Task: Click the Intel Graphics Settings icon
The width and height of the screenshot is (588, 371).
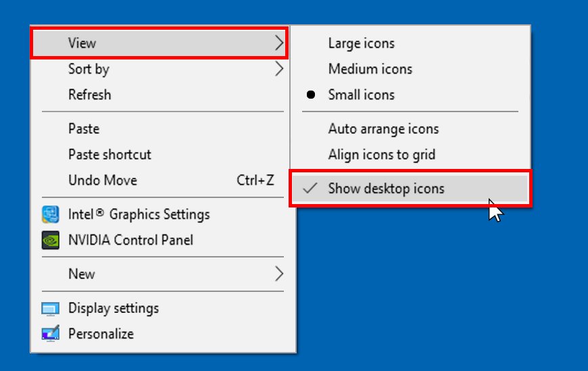Action: coord(50,215)
